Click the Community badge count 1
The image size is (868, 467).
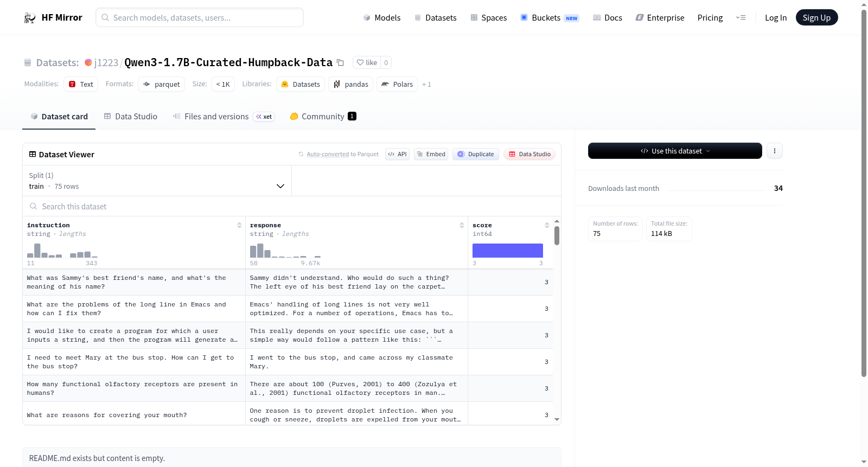(352, 116)
